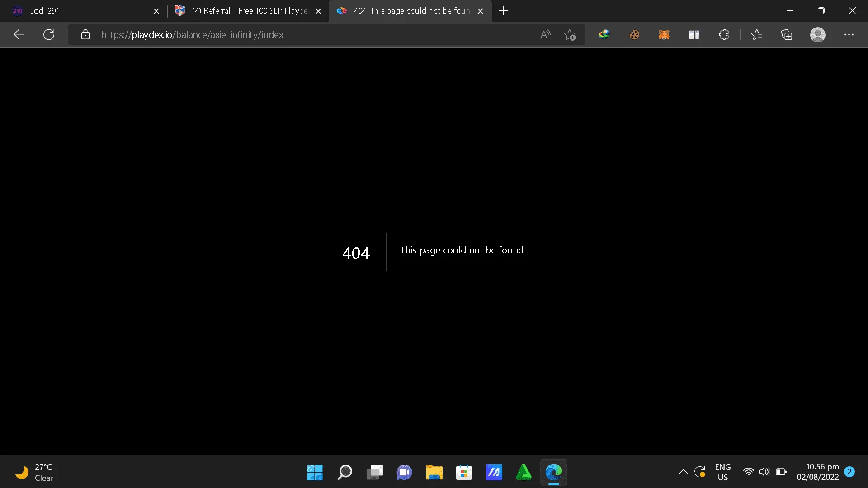The height and width of the screenshot is (488, 868).
Task: Open the blue slashed app on taskbar
Action: tap(494, 473)
